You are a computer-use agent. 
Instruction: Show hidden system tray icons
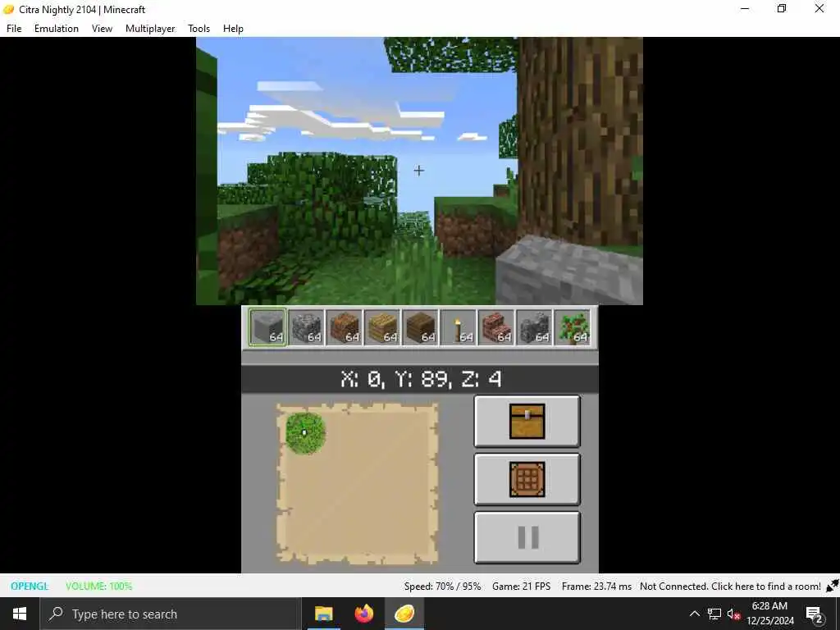[694, 614]
